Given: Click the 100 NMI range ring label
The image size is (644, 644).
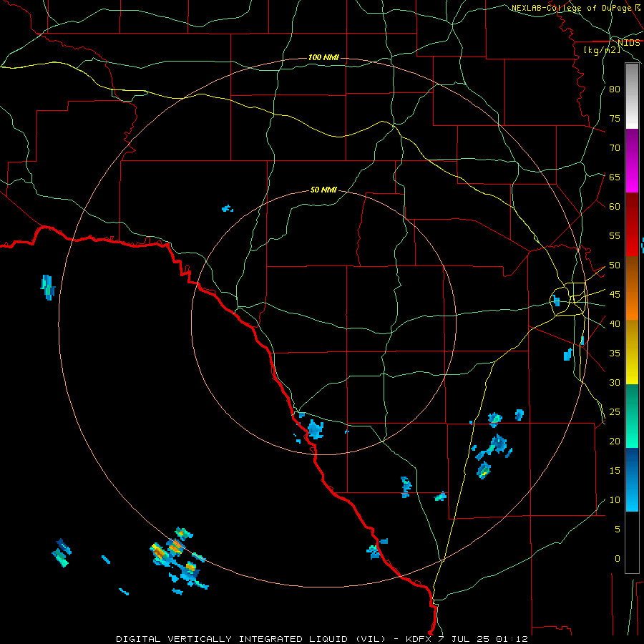Looking at the screenshot, I should (x=323, y=57).
